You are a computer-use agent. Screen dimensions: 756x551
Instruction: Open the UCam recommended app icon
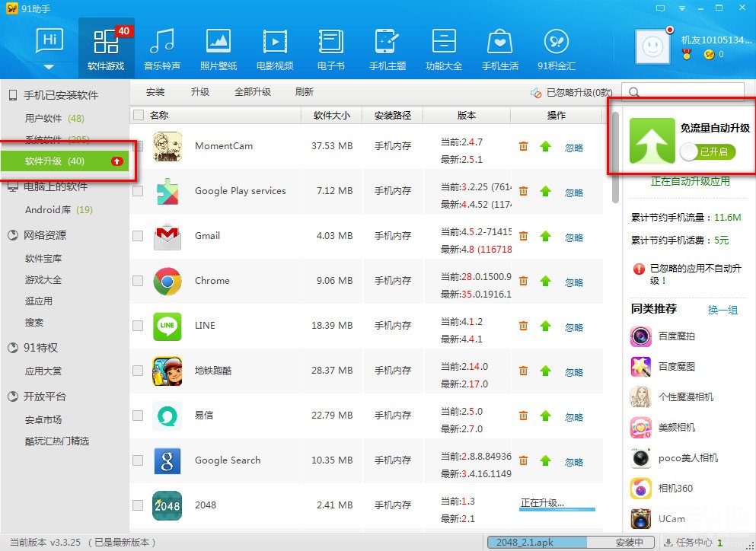tap(641, 519)
